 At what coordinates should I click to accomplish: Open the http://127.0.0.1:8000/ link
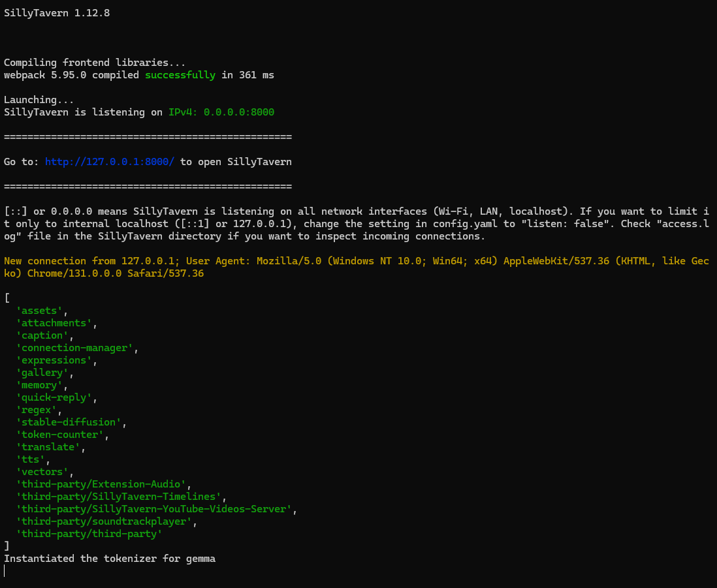pos(110,162)
